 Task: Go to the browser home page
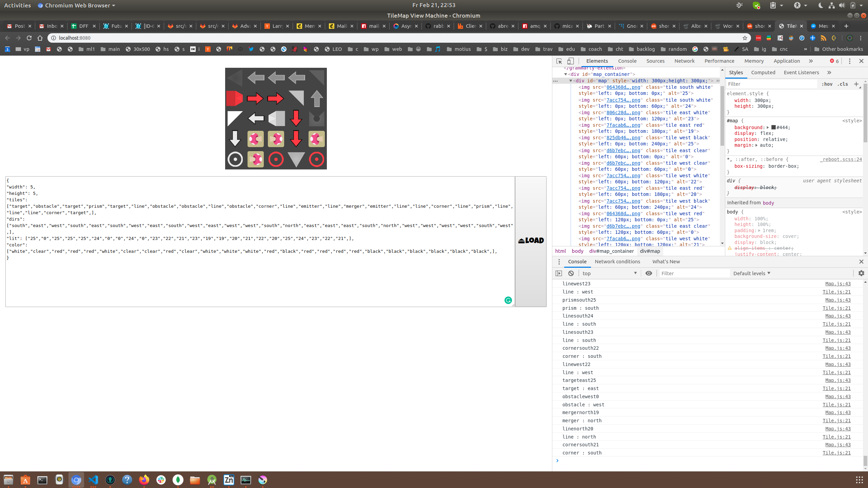[x=40, y=38]
